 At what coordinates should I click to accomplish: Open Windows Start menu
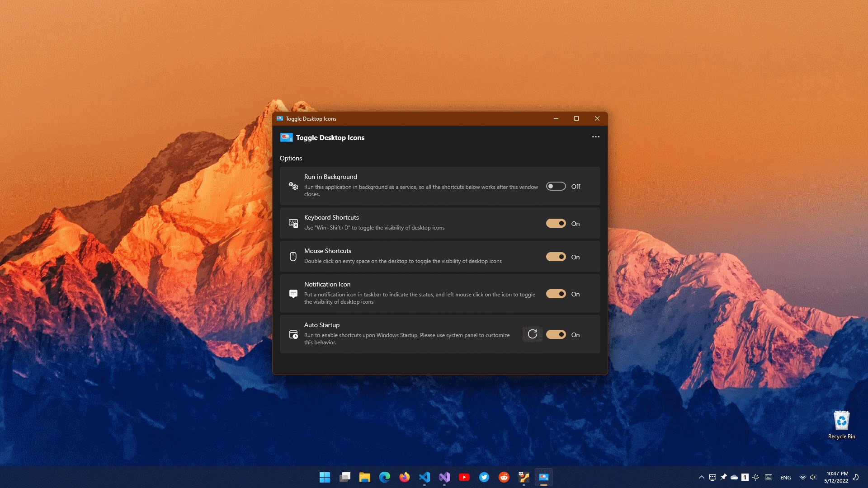[x=325, y=477]
